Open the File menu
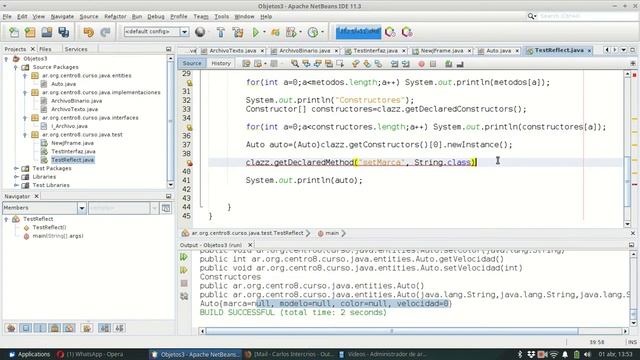This screenshot has height=360, width=640. coord(7,16)
